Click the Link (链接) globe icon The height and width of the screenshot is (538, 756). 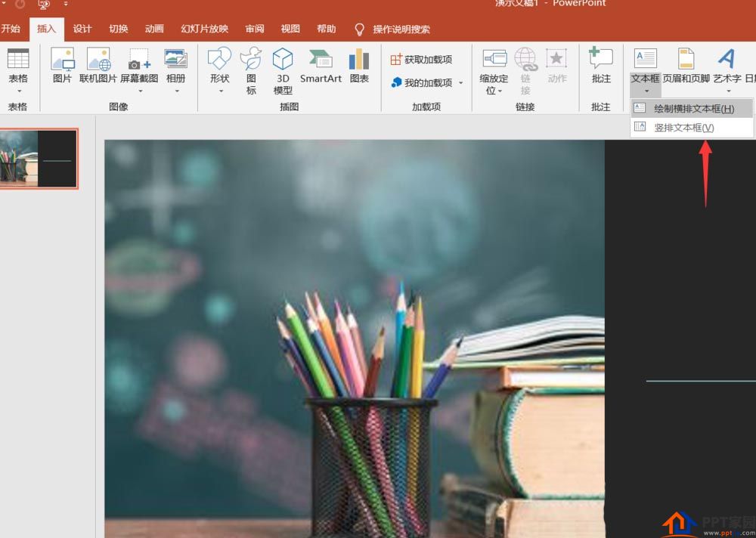pos(525,58)
